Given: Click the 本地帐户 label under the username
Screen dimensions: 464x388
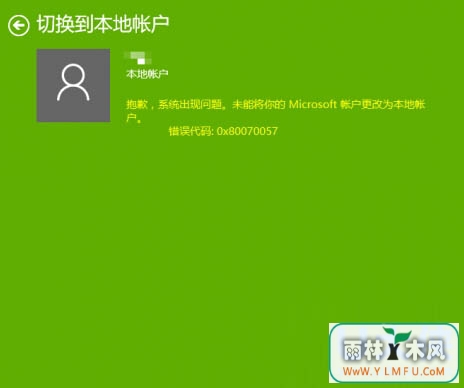Looking at the screenshot, I should click(147, 74).
